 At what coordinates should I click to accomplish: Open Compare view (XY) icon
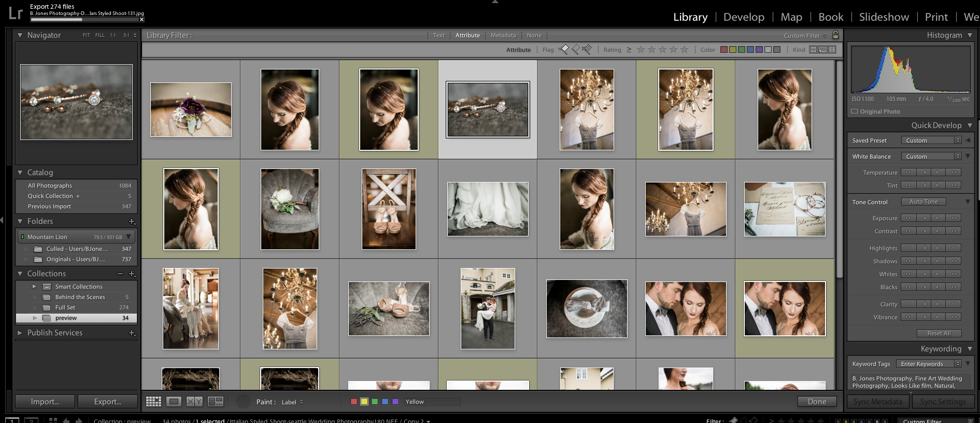click(x=194, y=402)
